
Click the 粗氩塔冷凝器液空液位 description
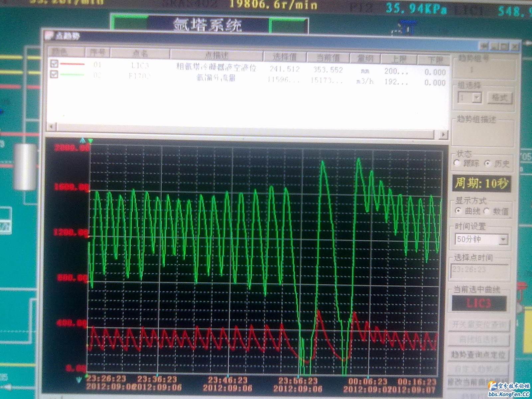tap(216, 67)
